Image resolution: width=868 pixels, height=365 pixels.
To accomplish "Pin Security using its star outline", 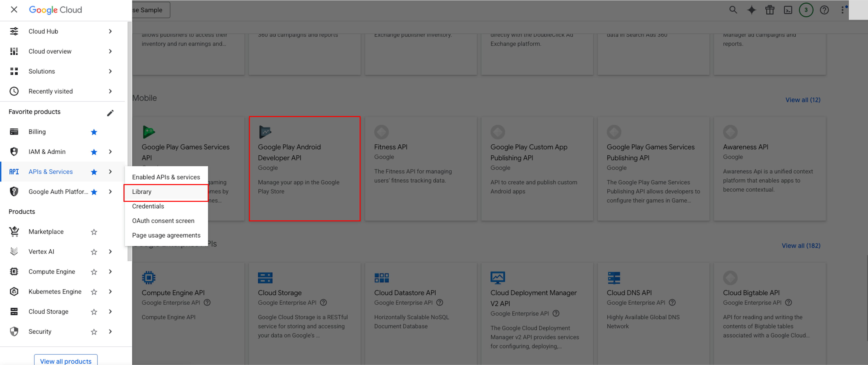I will click(x=94, y=332).
